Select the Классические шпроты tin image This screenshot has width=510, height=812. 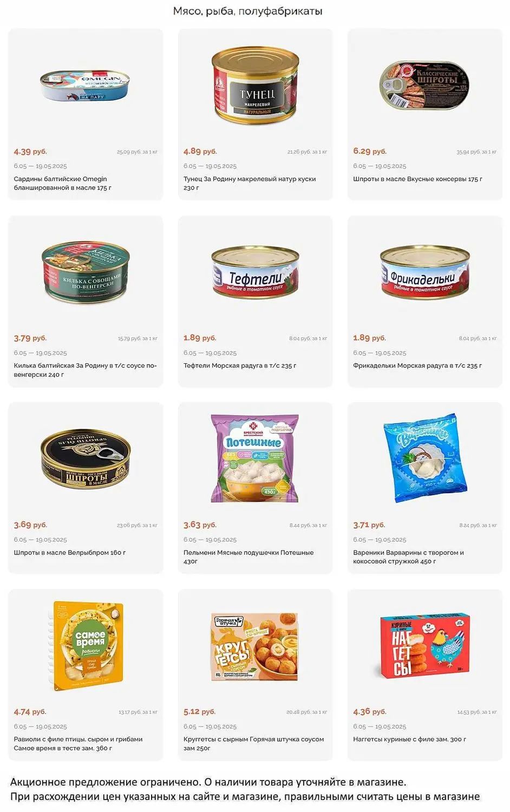click(x=424, y=84)
